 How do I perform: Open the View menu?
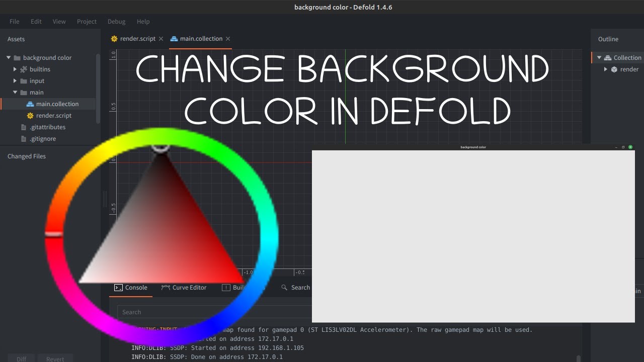click(59, 22)
